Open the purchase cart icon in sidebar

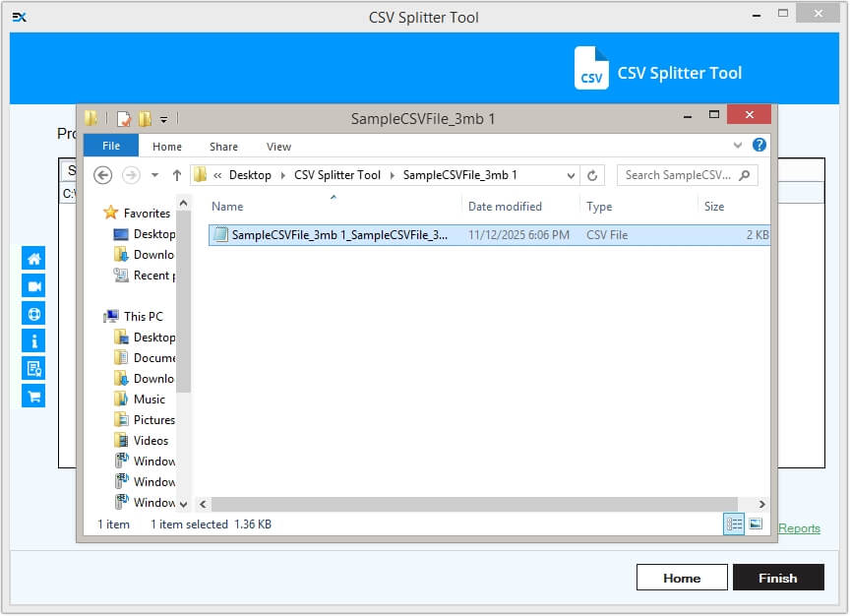(x=32, y=396)
